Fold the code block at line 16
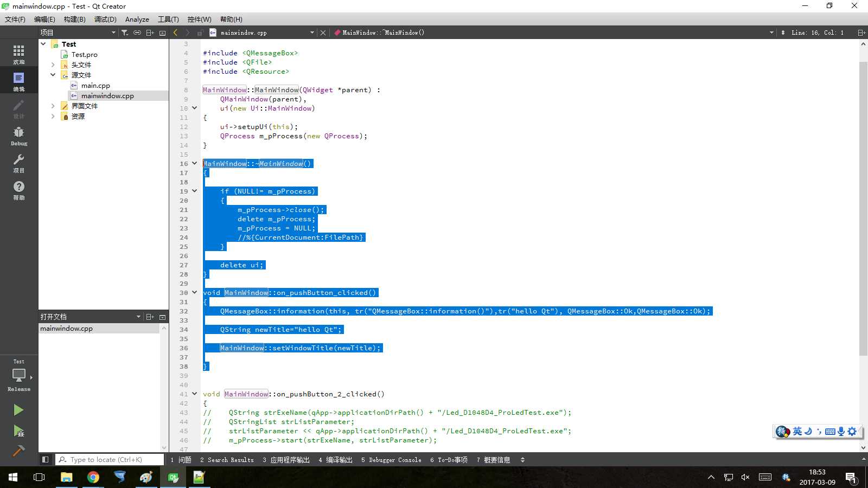 tap(194, 163)
